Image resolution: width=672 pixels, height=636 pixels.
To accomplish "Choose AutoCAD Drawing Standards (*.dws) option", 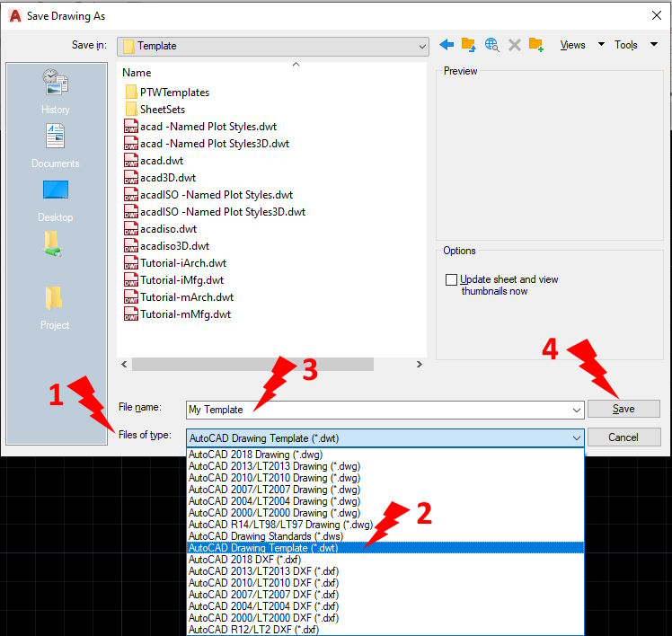I will [x=385, y=536].
